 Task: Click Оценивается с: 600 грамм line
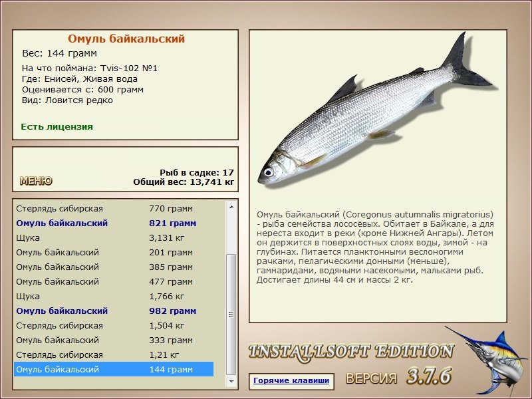[82, 90]
